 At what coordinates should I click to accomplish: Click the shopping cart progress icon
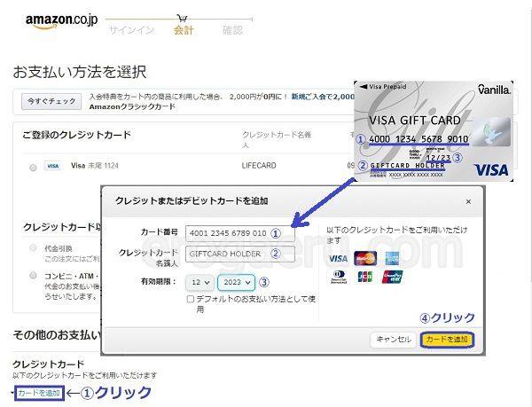point(182,18)
